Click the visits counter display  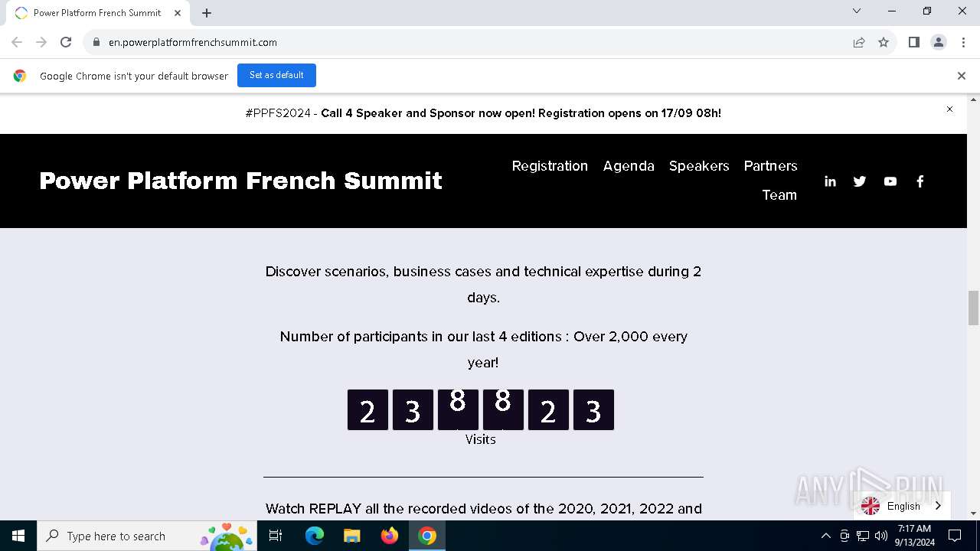click(x=481, y=409)
